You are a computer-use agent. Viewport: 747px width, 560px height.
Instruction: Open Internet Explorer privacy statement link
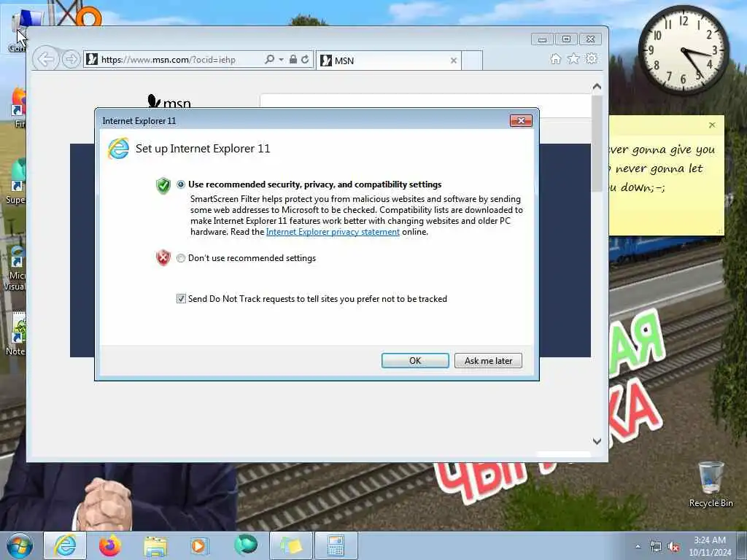(333, 232)
